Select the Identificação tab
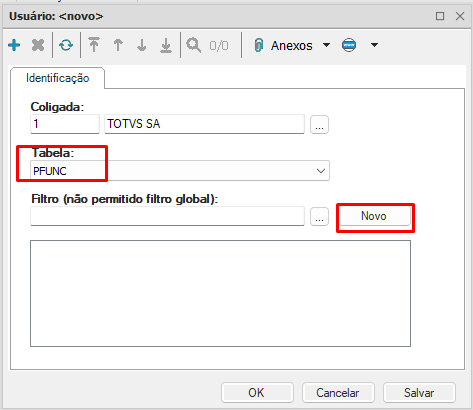The image size is (473, 410). 57,78
